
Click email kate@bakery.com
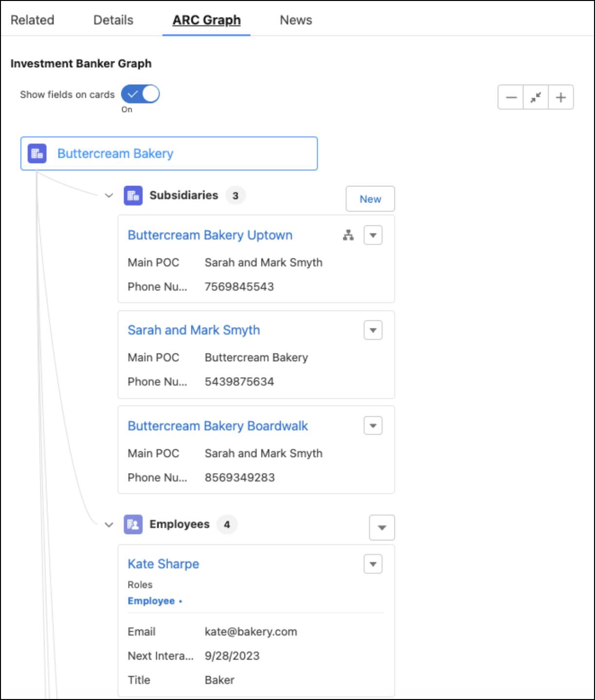tap(251, 632)
